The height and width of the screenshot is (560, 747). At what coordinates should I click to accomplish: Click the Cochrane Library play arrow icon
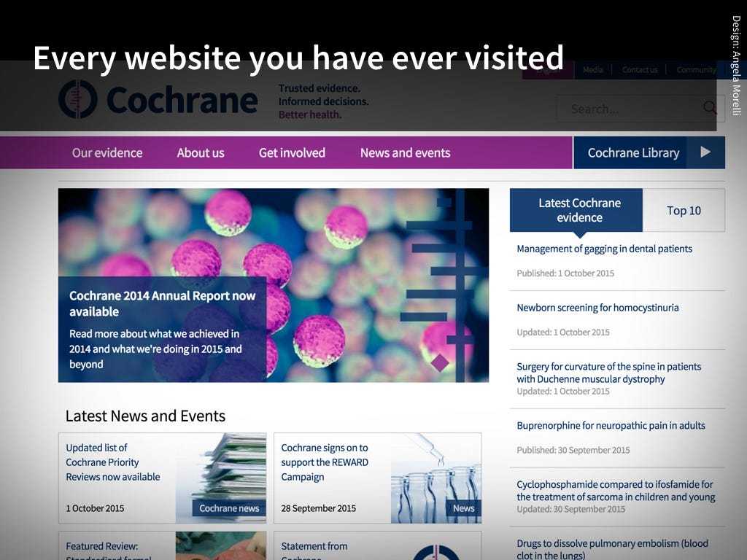[x=705, y=152]
